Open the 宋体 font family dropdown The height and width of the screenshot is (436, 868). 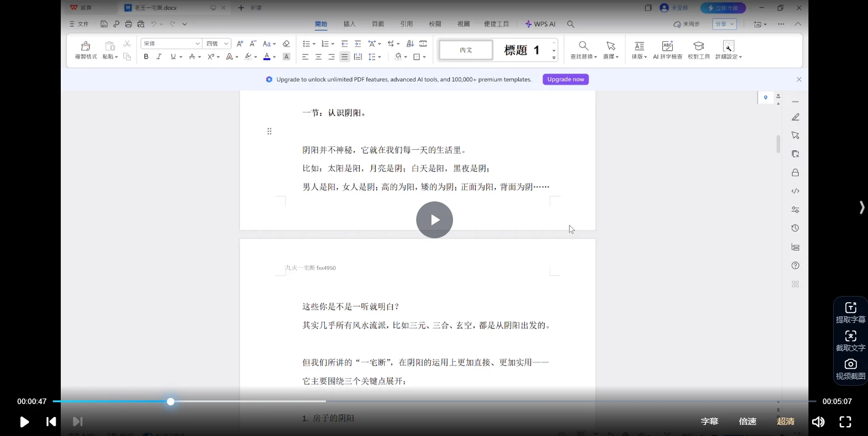(x=196, y=44)
